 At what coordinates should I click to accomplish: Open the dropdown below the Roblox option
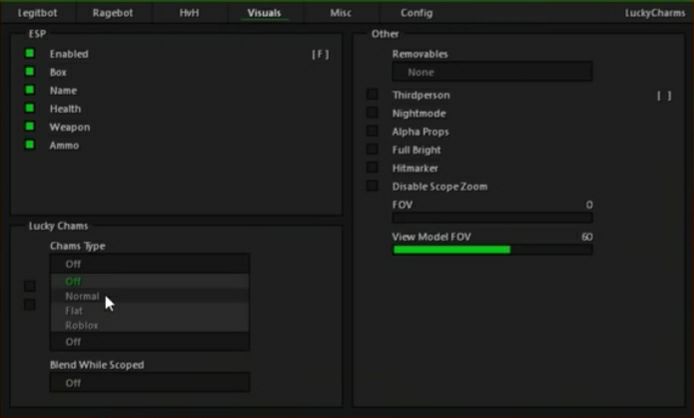(x=150, y=342)
